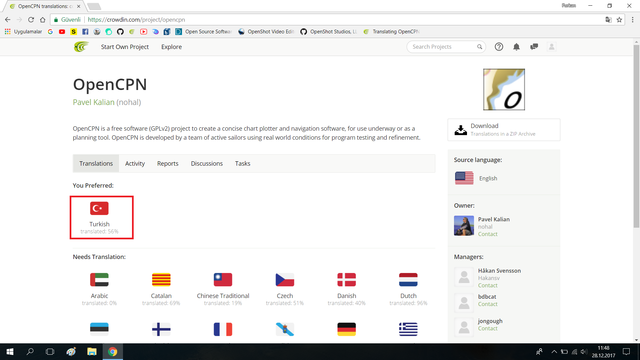This screenshot has height=360, width=640.
Task: Open the Windows Start menu
Action: coord(10,351)
